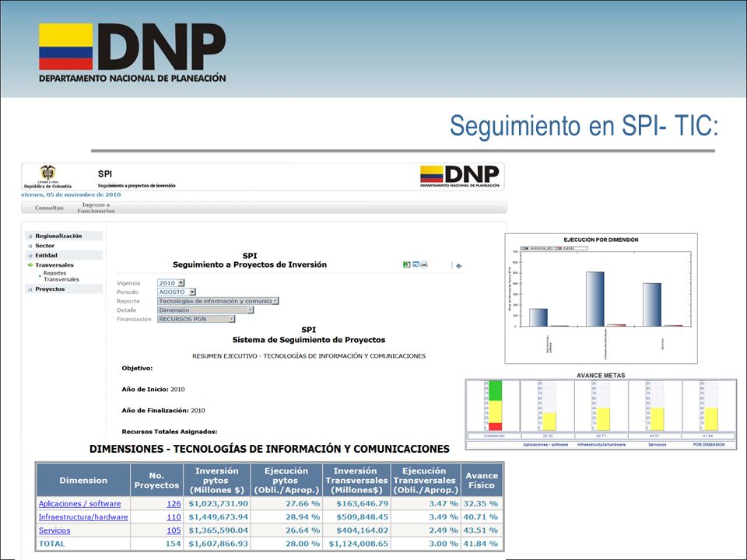
Task: Expand the Entidad tree node
Action: pos(30,256)
